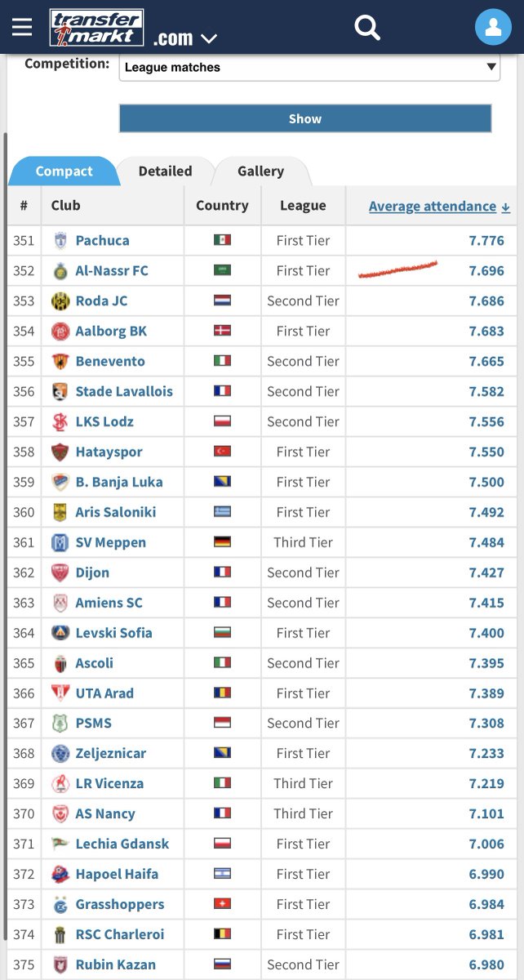
Task: Expand the .com domain chevron
Action: 208,38
